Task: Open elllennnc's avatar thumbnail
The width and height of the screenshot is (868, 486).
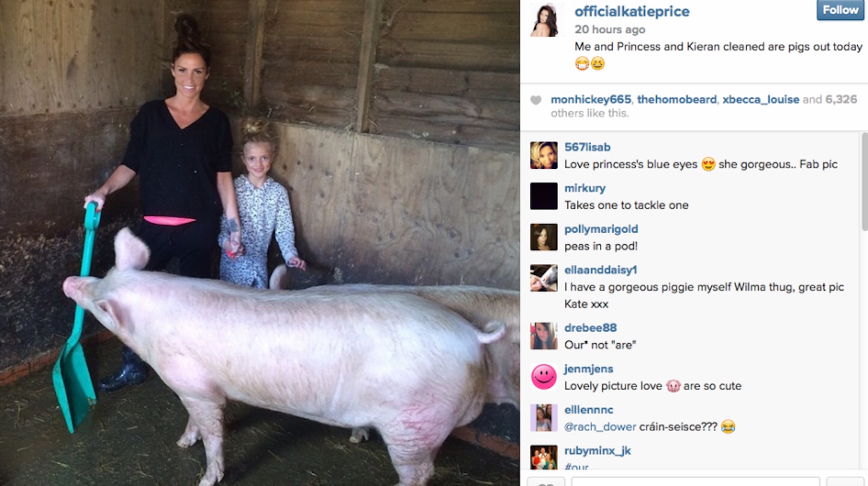Action: point(544,418)
